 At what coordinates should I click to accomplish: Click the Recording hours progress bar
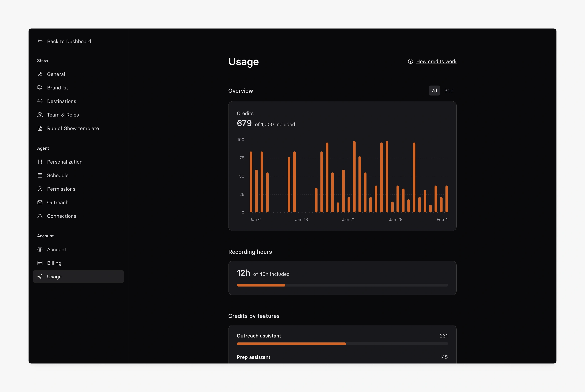(342, 285)
